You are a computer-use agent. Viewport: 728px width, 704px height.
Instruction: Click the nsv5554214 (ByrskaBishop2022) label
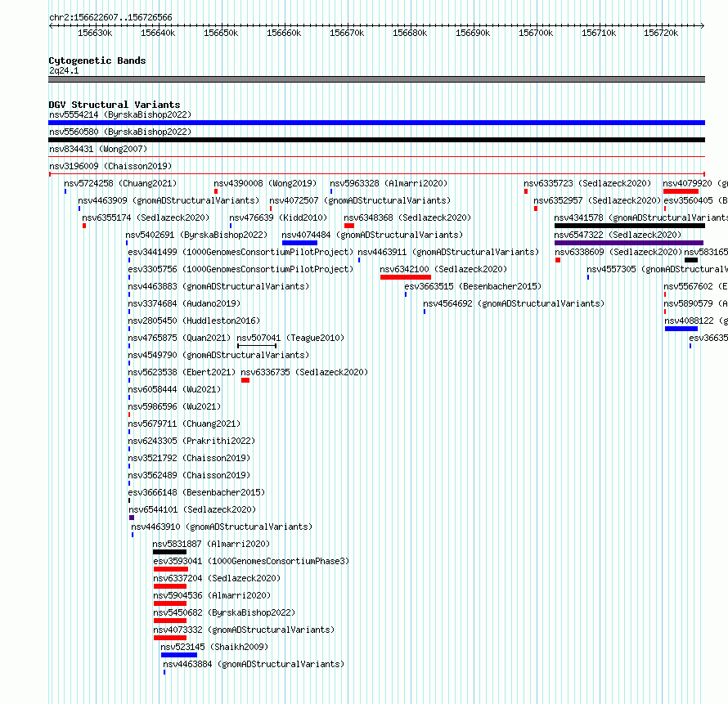(120, 114)
